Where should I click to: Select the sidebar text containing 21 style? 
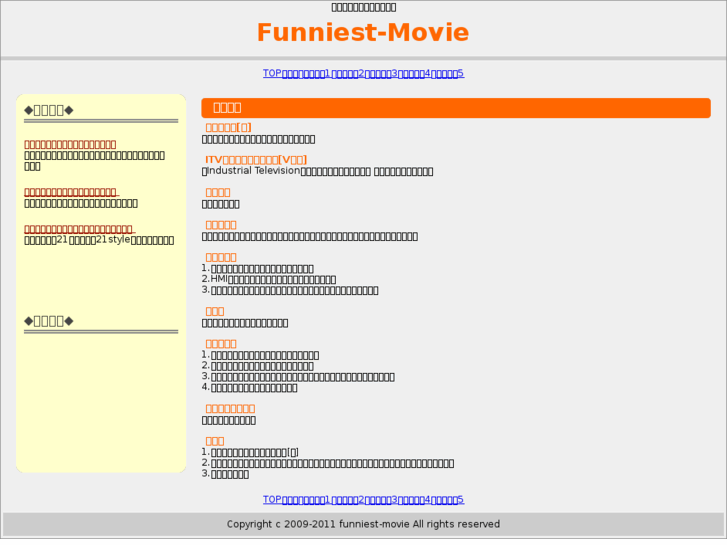[99, 240]
